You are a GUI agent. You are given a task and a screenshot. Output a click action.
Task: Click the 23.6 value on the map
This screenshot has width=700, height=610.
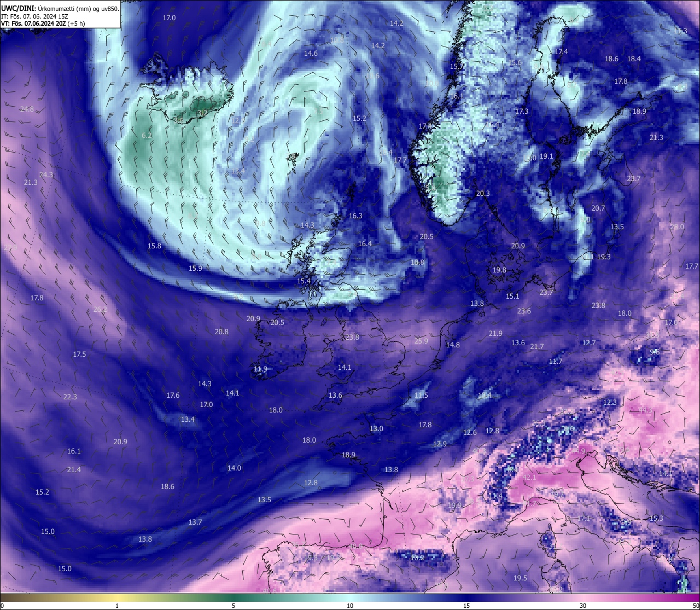[x=524, y=311]
